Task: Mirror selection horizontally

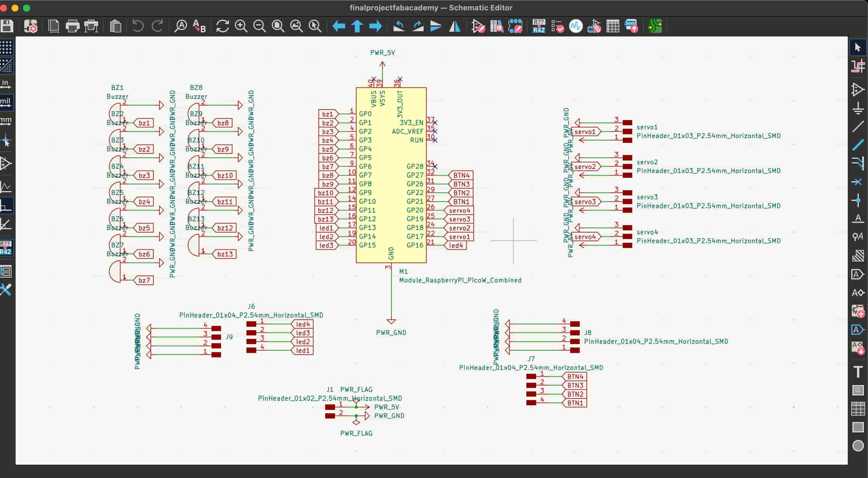Action: 455,26
